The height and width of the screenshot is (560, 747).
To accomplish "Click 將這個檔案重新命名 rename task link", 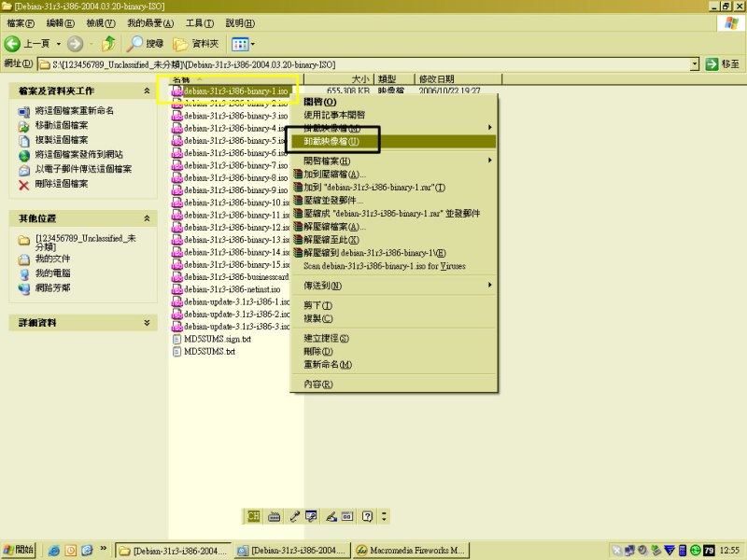I will [75, 110].
